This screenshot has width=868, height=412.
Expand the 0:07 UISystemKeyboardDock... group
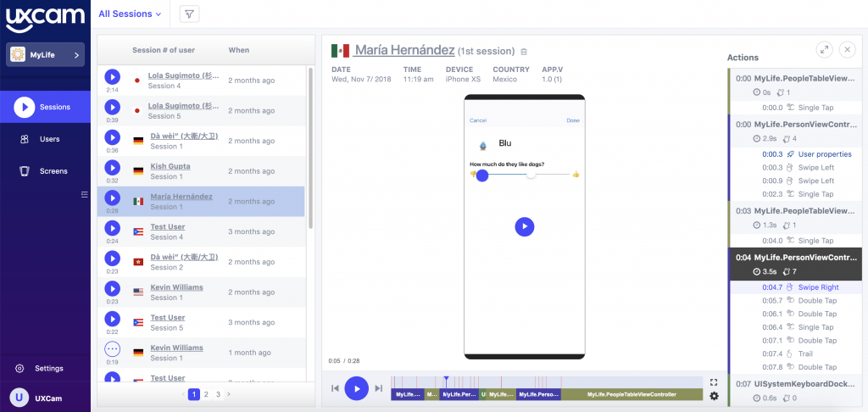click(x=795, y=391)
